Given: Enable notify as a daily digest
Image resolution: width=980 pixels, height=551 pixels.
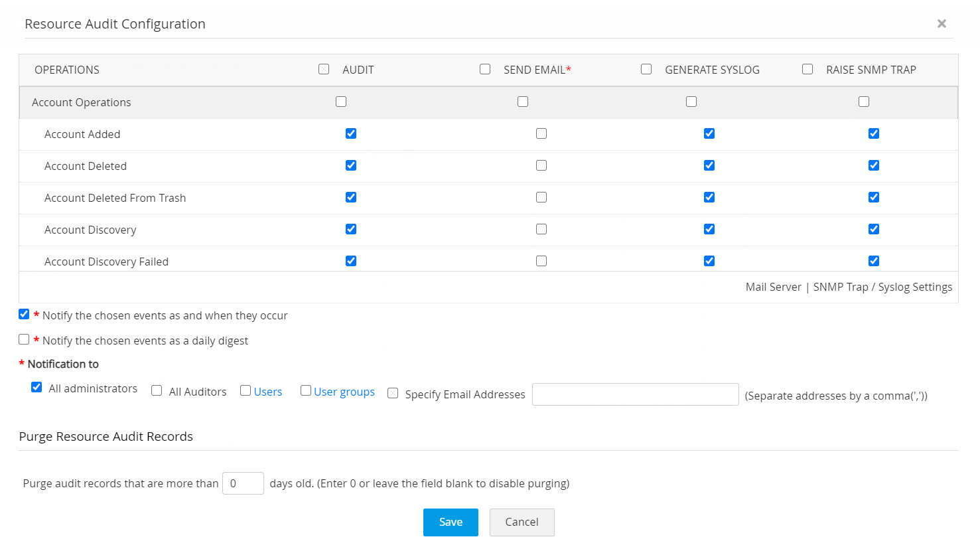Looking at the screenshot, I should pos(24,339).
